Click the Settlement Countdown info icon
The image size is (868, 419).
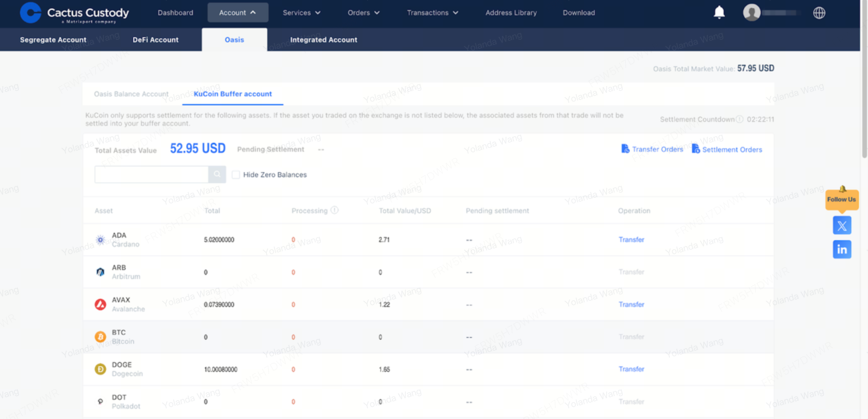739,119
